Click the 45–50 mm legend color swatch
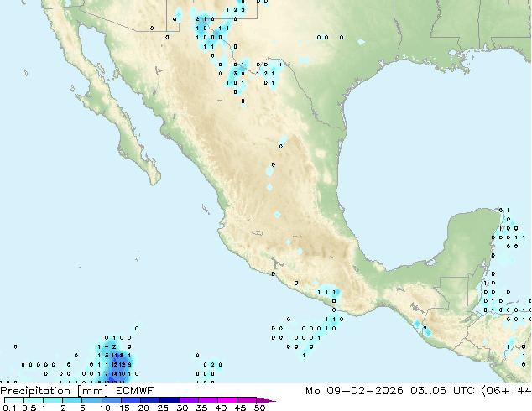Viewport: 532px width, 411px height. (247, 400)
